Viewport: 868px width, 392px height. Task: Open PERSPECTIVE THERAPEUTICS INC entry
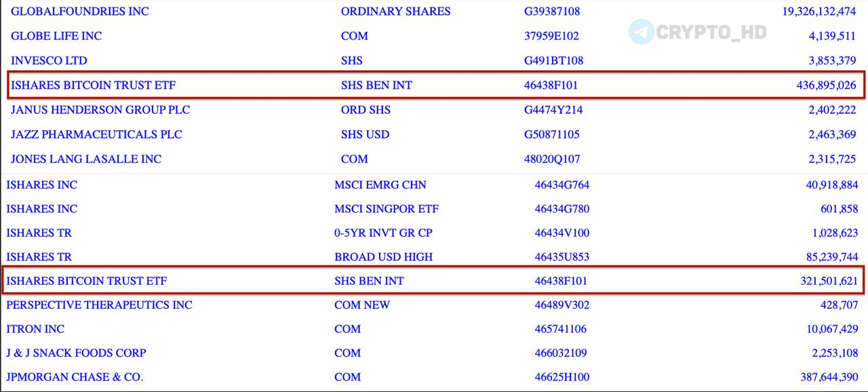point(99,305)
